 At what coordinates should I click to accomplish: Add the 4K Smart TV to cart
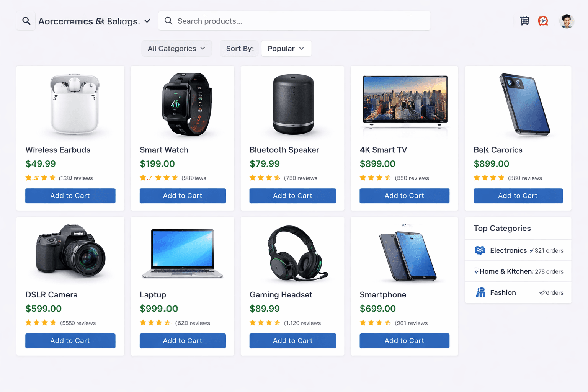404,196
